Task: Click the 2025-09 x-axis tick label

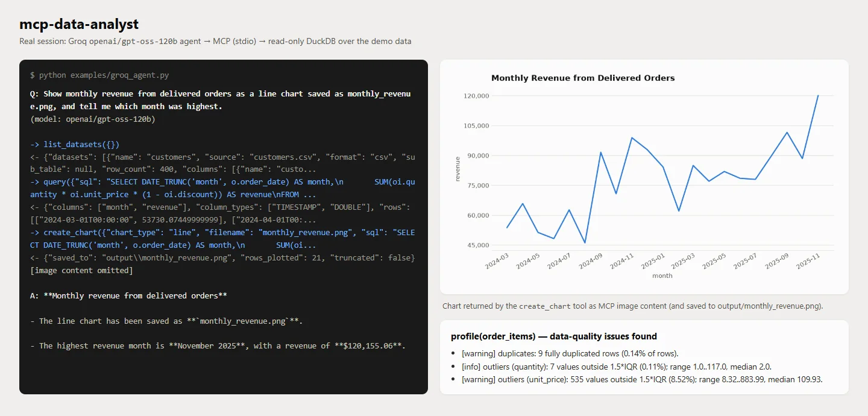Action: (777, 260)
